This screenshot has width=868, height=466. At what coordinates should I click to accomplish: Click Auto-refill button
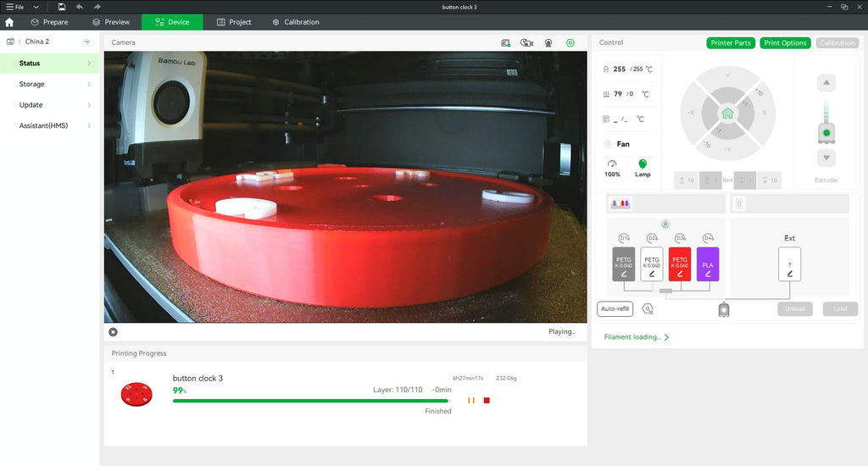click(x=615, y=308)
